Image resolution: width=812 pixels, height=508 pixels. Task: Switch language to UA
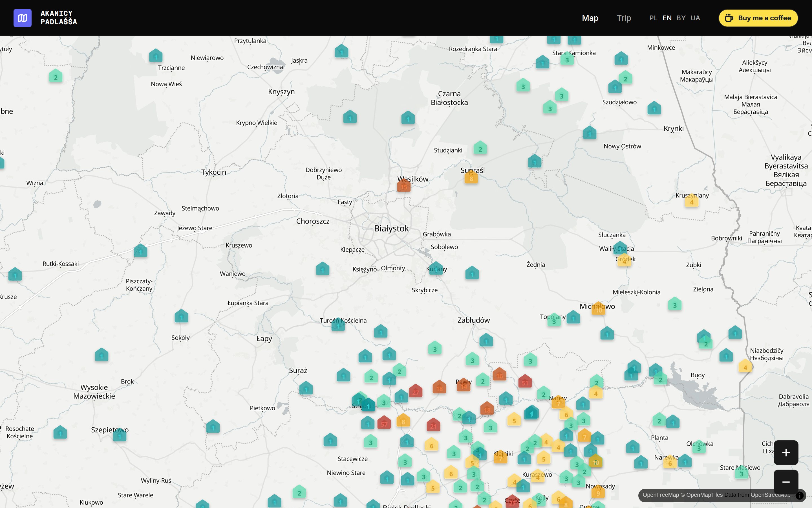coord(695,18)
